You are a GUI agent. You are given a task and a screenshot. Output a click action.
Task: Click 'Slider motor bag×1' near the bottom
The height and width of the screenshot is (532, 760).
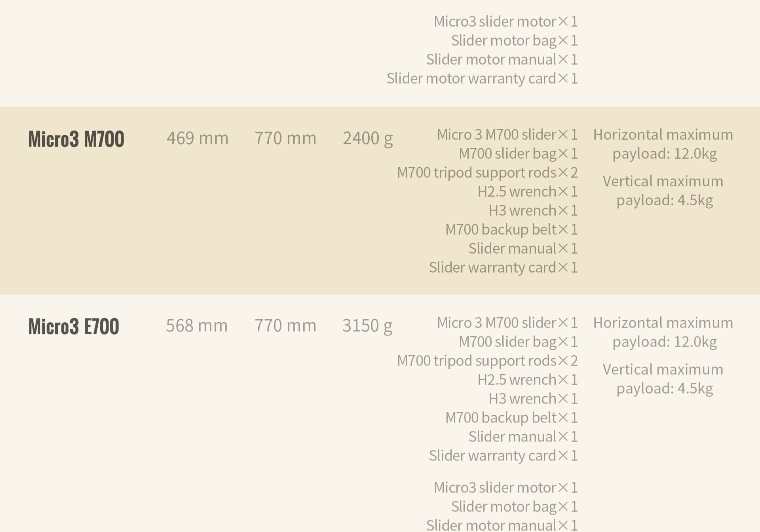515,506
